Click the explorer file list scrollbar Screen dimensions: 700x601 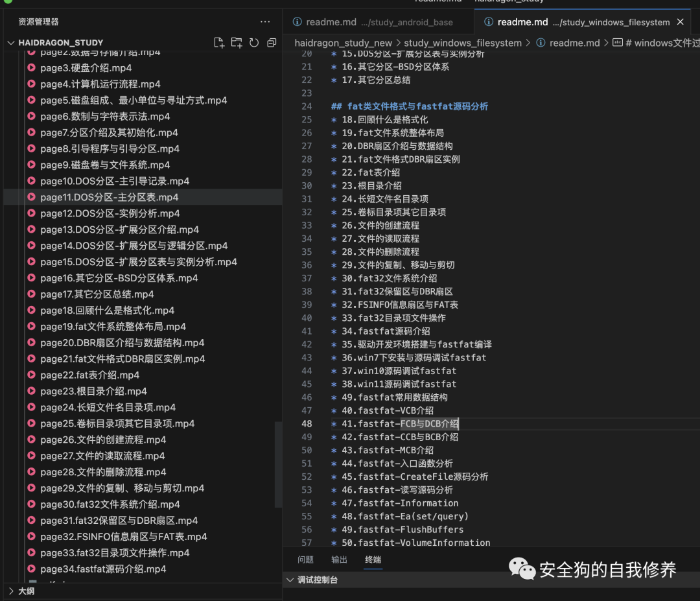[x=278, y=464]
